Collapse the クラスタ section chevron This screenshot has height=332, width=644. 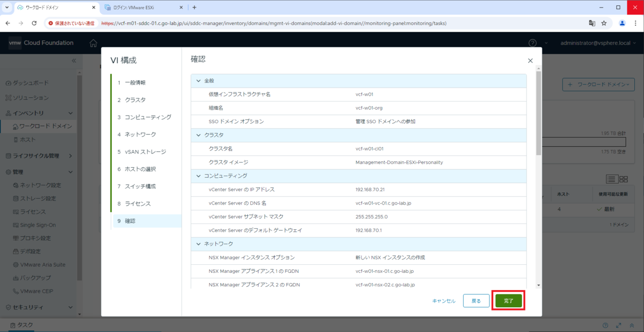(199, 135)
